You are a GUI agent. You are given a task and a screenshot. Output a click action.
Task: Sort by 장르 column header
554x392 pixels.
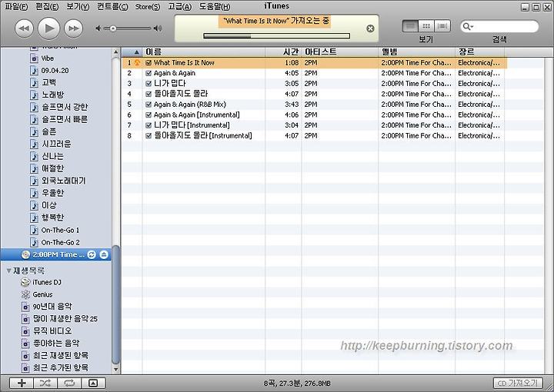tap(480, 52)
